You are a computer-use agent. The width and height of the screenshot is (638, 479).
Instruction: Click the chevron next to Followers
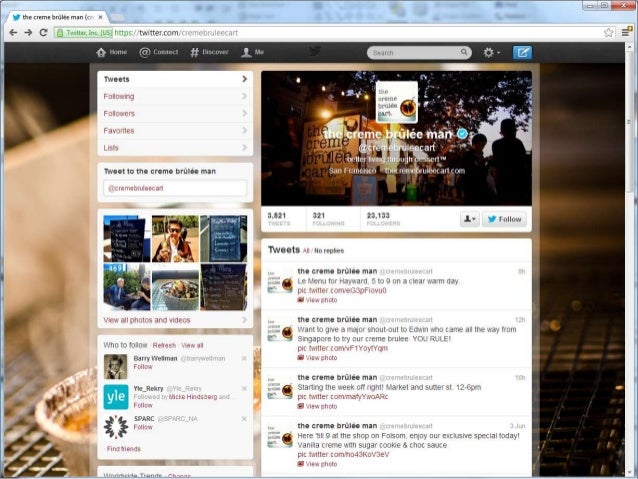click(245, 113)
